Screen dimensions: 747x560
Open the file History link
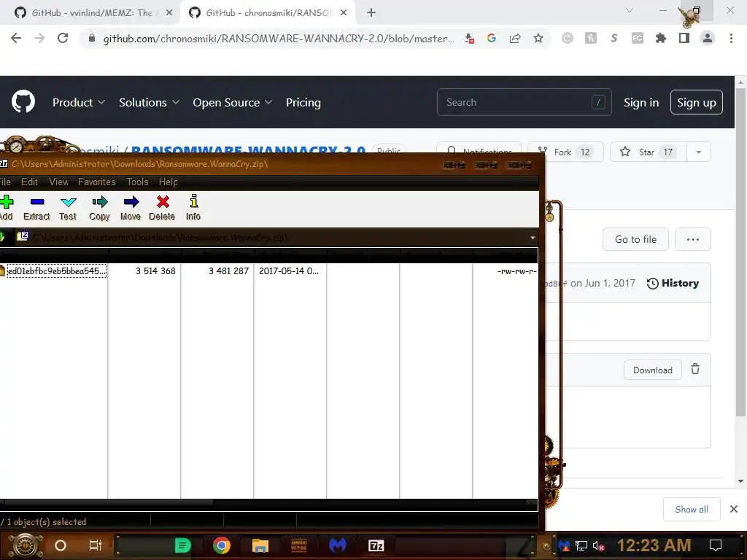(673, 283)
